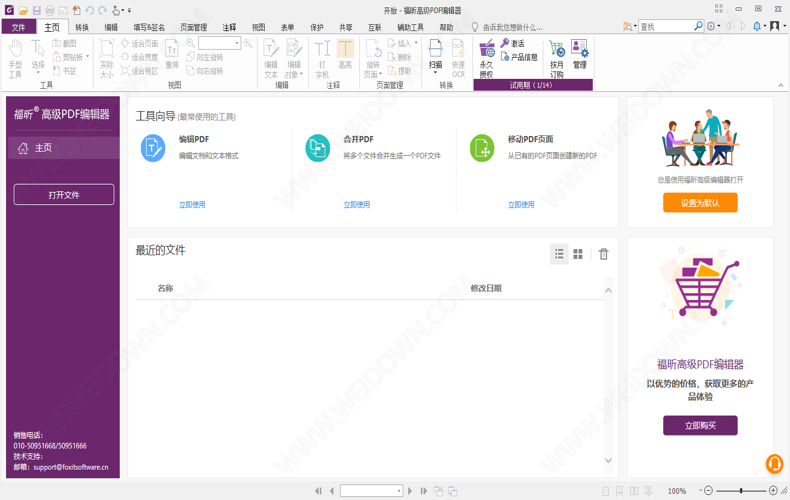Image resolution: width=790 pixels, height=500 pixels.
Task: Toggle single page view in status bar
Action: (x=606, y=491)
